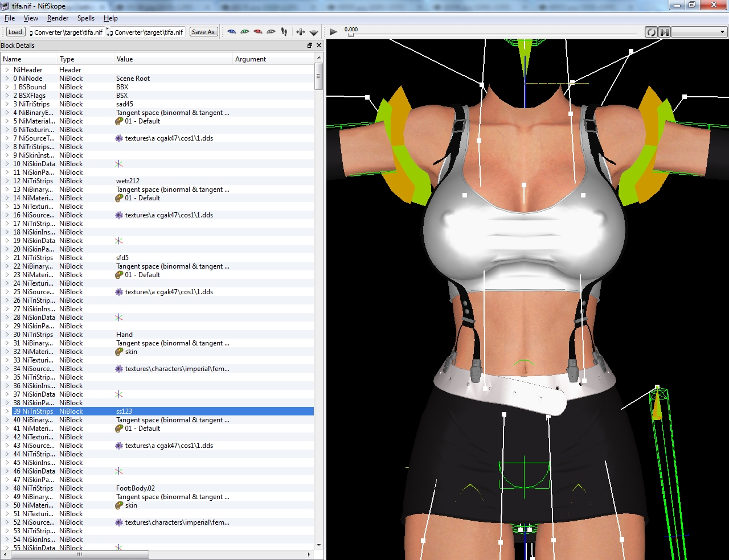Click the texture flower icon on row 34 NiSource
Screen dimensions: 729x560
(x=119, y=369)
